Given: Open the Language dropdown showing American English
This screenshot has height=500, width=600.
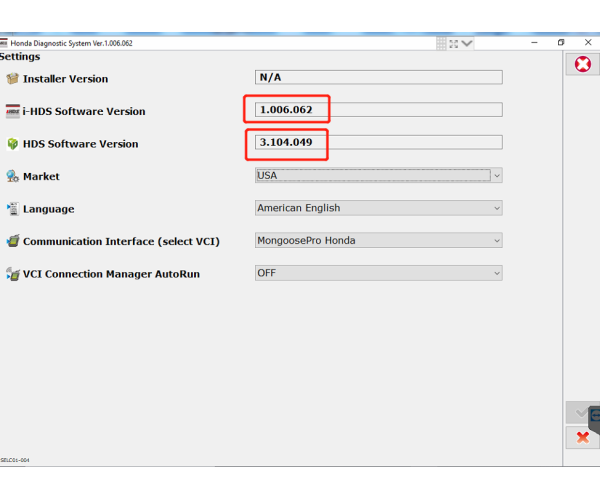Looking at the screenshot, I should coord(378,208).
